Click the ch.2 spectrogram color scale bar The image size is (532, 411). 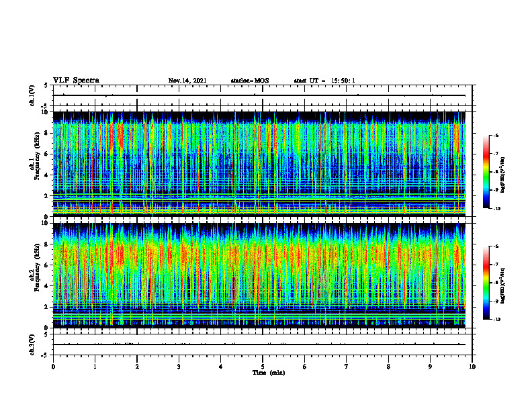(486, 283)
